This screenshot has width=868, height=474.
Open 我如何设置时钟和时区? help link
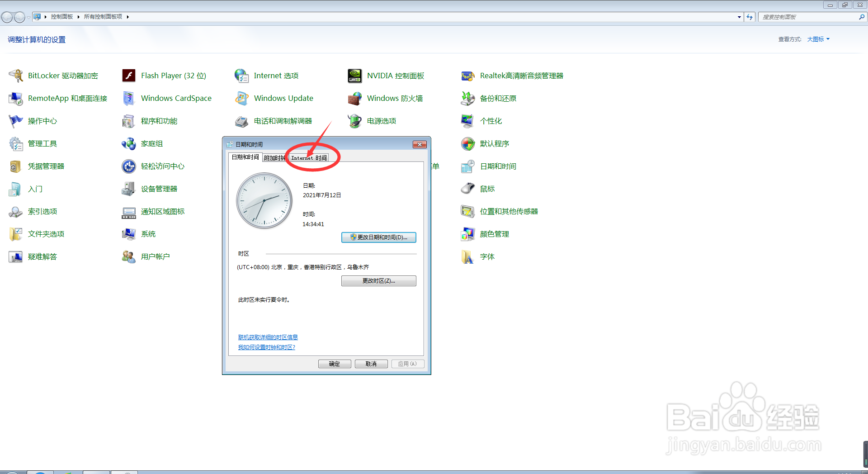click(x=267, y=347)
